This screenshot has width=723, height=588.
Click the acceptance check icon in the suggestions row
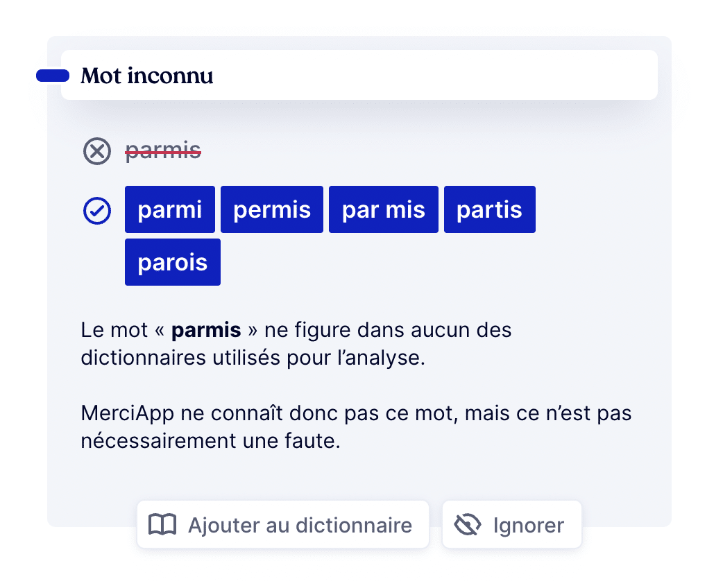(x=96, y=209)
